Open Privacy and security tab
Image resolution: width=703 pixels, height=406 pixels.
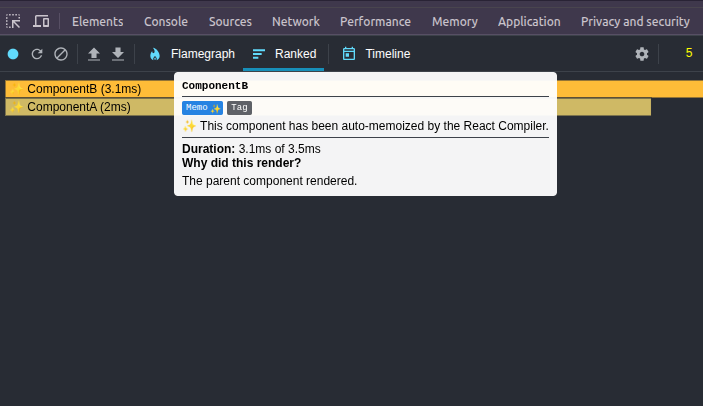pos(635,22)
